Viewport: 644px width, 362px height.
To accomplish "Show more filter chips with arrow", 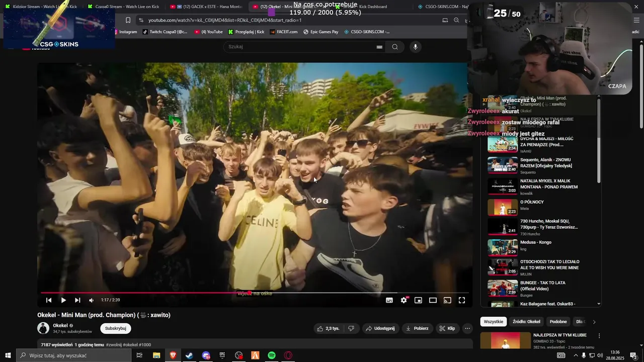I will pos(594,322).
